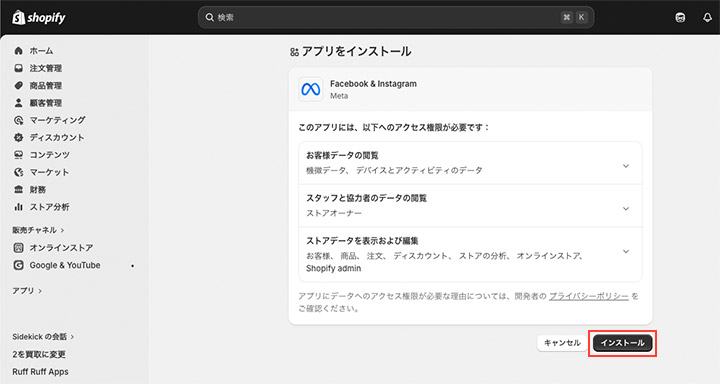Click ストアオーナー text

[334, 213]
